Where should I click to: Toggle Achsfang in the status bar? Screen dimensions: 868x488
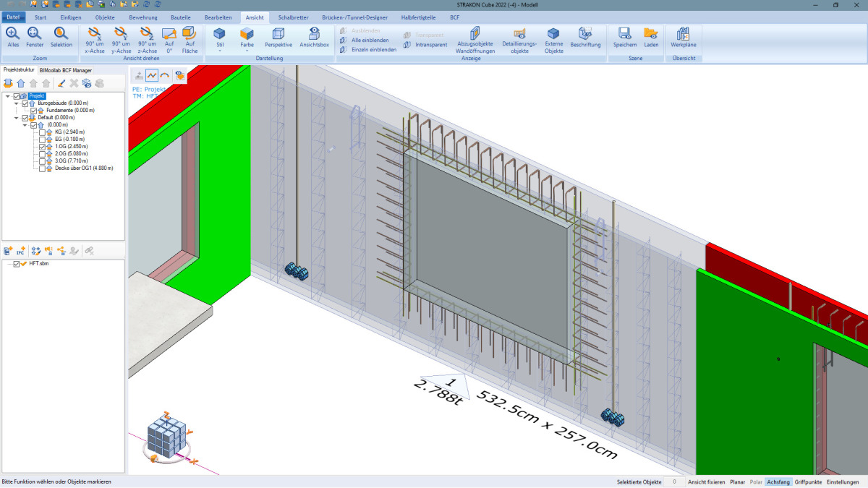778,481
